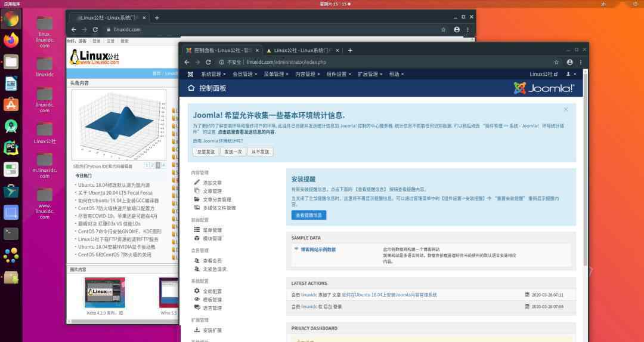Open the Joomla article link in Latest Actions

coord(389,295)
